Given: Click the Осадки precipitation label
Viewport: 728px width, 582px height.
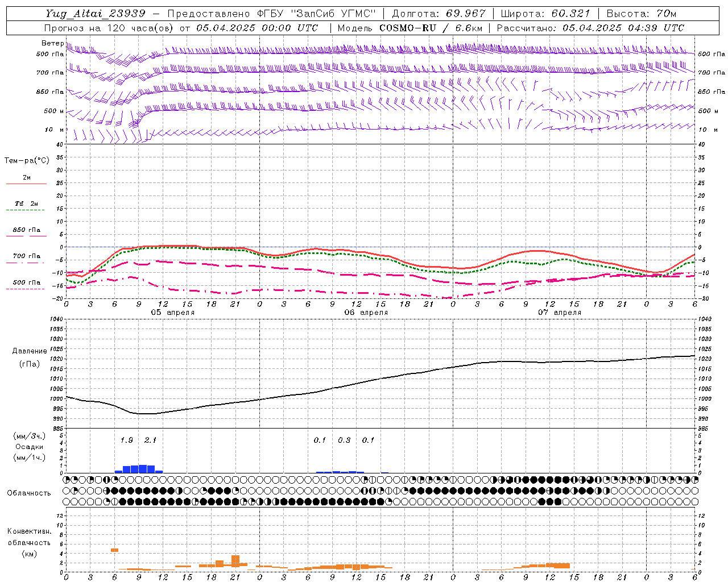Looking at the screenshot, I should point(29,447).
